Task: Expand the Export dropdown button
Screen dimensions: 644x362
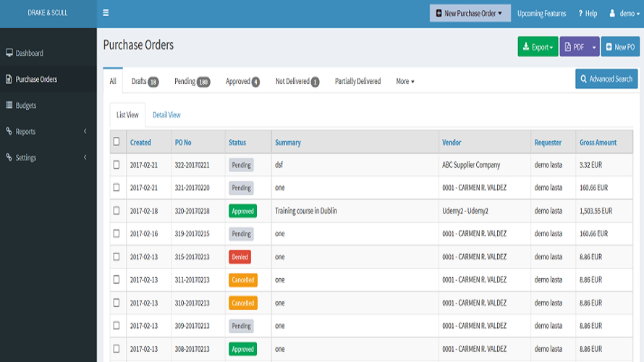Action: (x=538, y=47)
